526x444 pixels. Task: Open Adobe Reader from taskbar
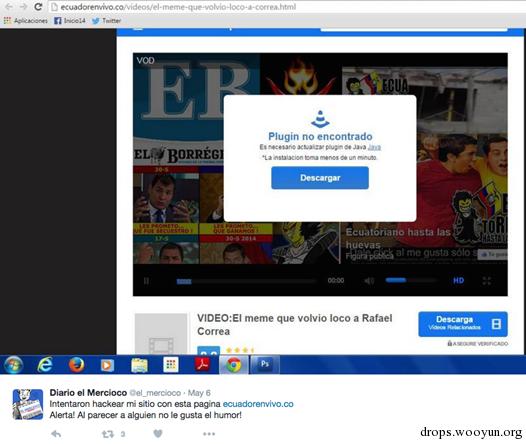click(202, 365)
